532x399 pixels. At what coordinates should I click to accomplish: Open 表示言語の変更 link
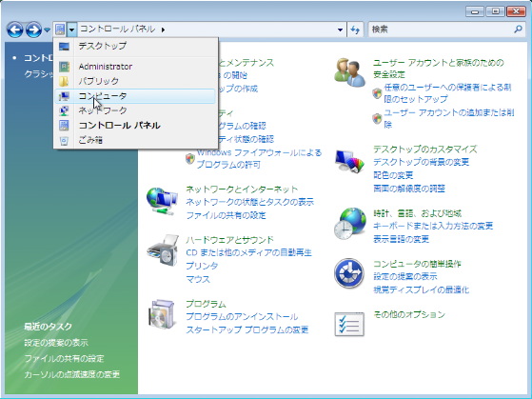pyautogui.click(x=401, y=239)
